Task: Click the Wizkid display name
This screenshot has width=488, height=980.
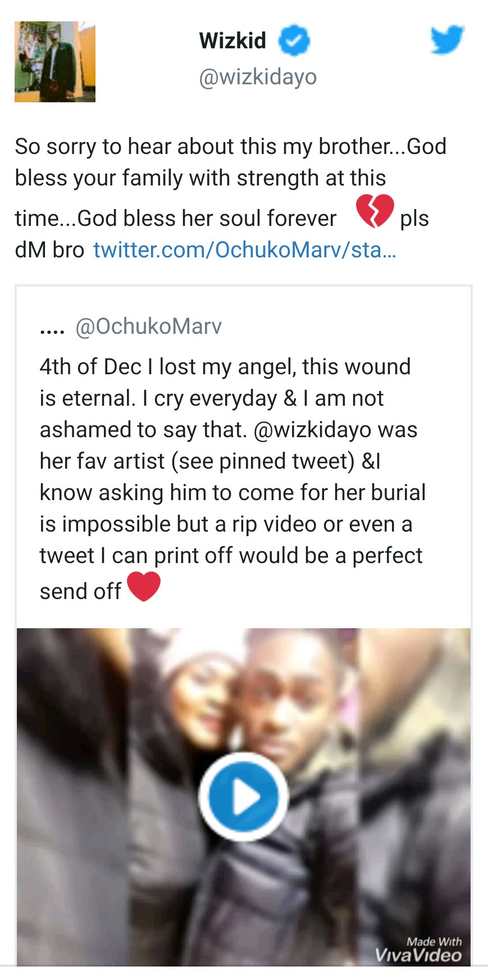Action: click(x=232, y=40)
